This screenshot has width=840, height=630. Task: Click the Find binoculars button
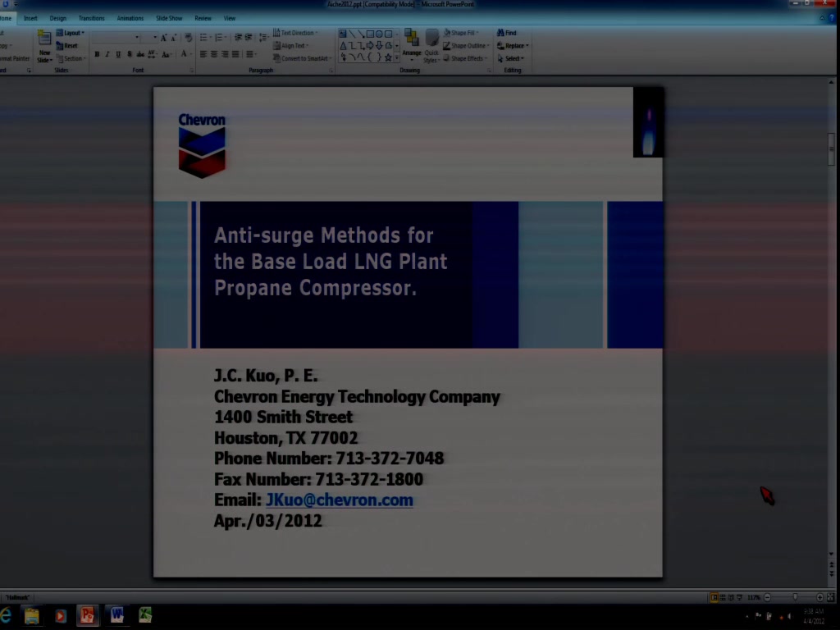[507, 33]
